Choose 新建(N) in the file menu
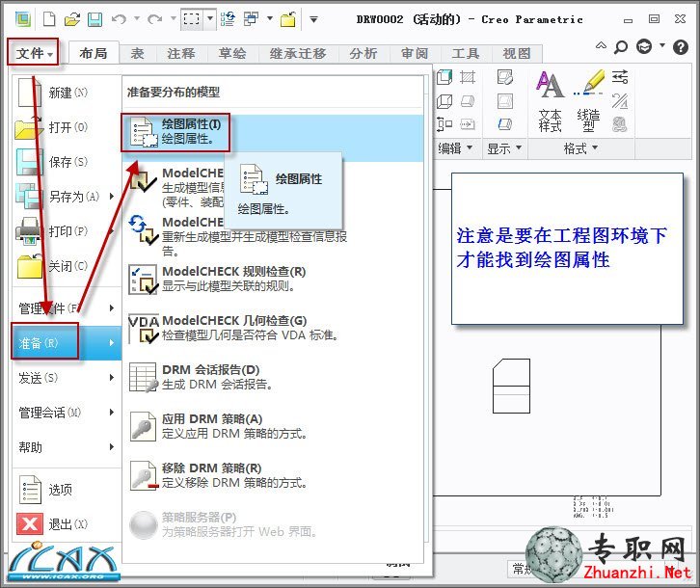 [67, 93]
